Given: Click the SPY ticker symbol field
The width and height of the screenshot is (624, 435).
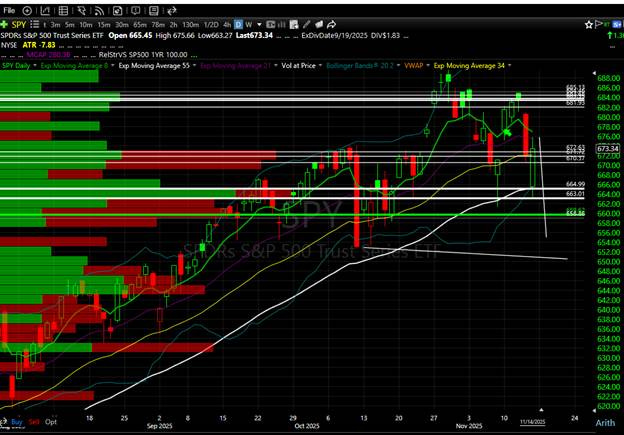Looking at the screenshot, I should pos(19,25).
